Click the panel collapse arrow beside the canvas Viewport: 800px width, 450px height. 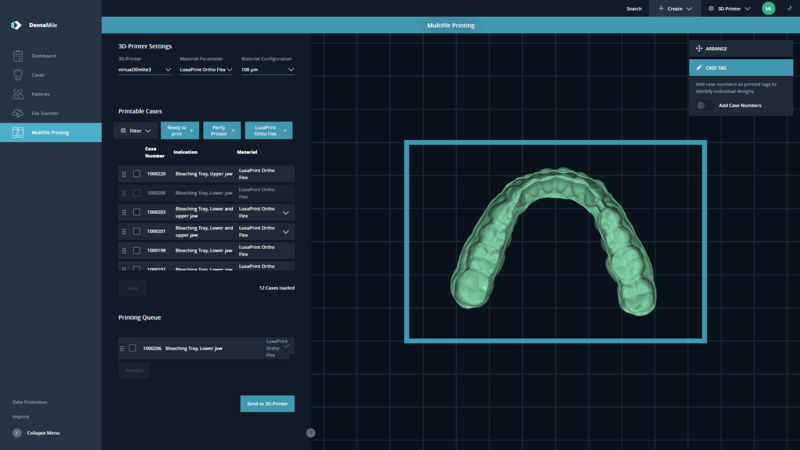pos(311,433)
